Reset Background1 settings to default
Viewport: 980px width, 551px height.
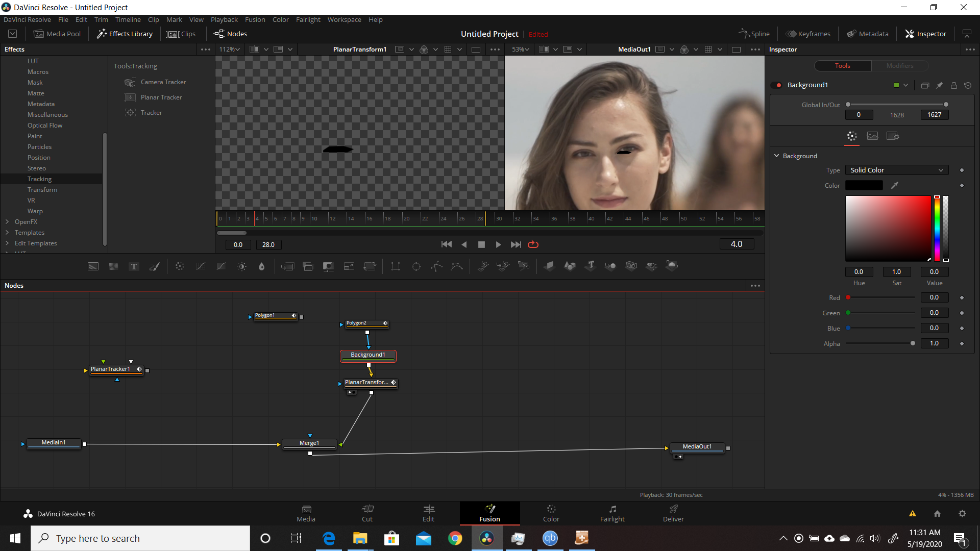point(968,85)
